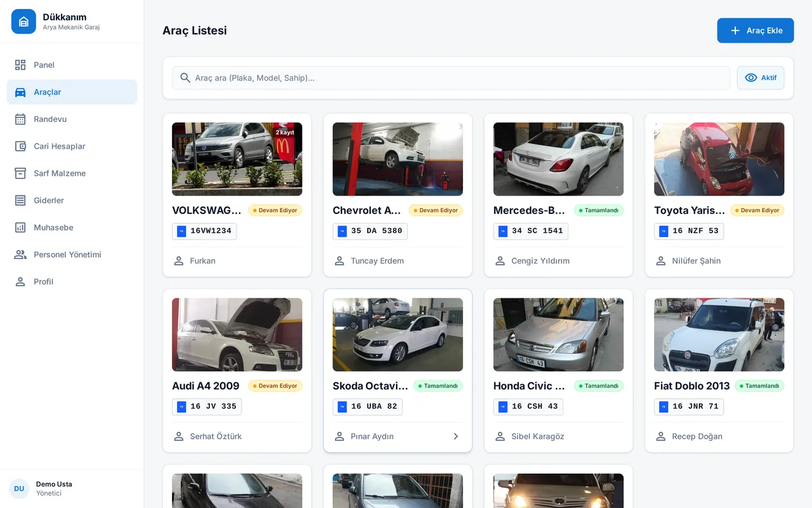Open the Skoda Octavia photo thumbnail
Image resolution: width=812 pixels, height=508 pixels.
click(398, 335)
